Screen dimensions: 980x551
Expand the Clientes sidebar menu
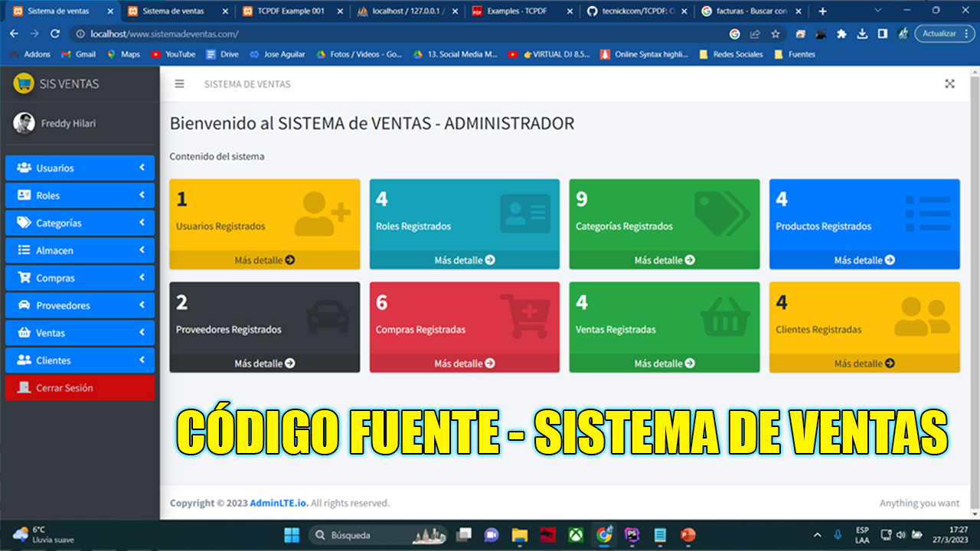(x=80, y=360)
